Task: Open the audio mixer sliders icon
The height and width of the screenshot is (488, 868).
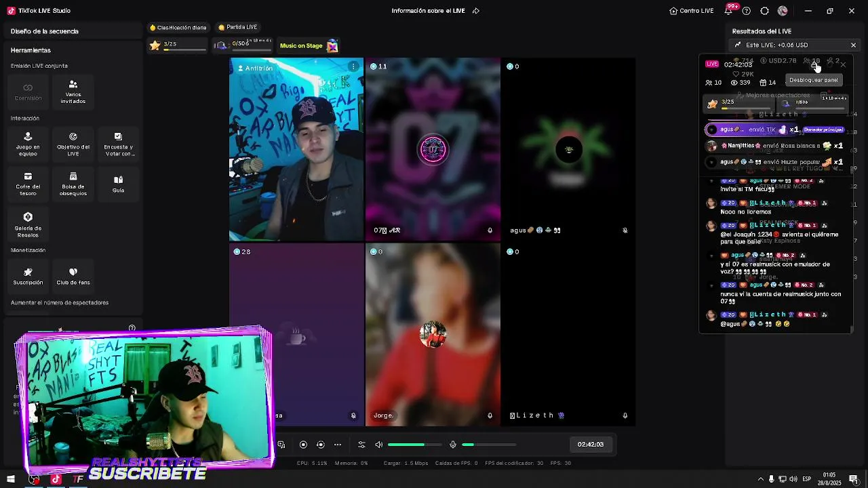Action: tap(361, 445)
